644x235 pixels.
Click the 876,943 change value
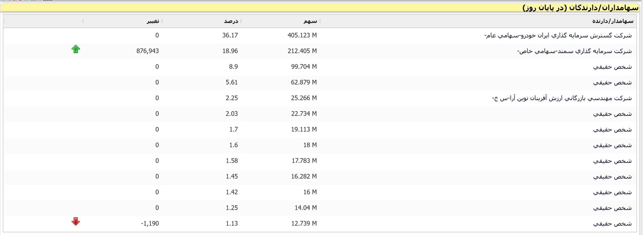tap(147, 51)
